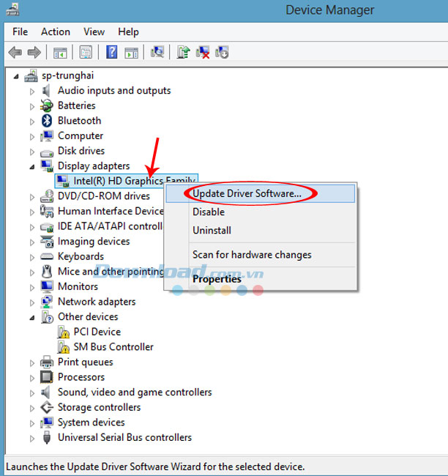Screen dimensions: 448x476
Task: Open the Help menu
Action: point(128,31)
